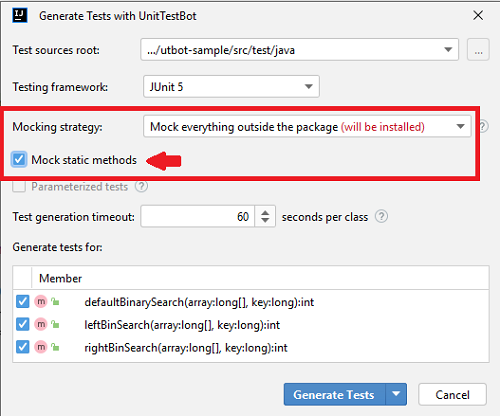Increase timeout with stepper up arrow
This screenshot has width=500, height=416.
(265, 213)
